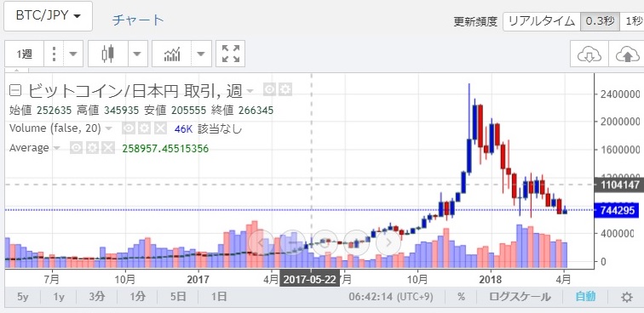Open the indicators chart icon
The height and width of the screenshot is (313, 644).
(x=172, y=54)
